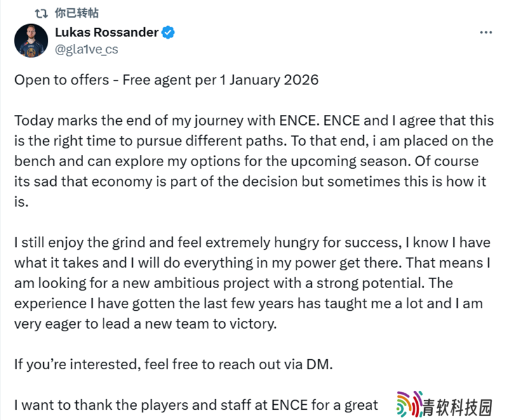This screenshot has width=508, height=420.
Task: Click the Lukas Rossander display name
Action: pyautogui.click(x=107, y=32)
